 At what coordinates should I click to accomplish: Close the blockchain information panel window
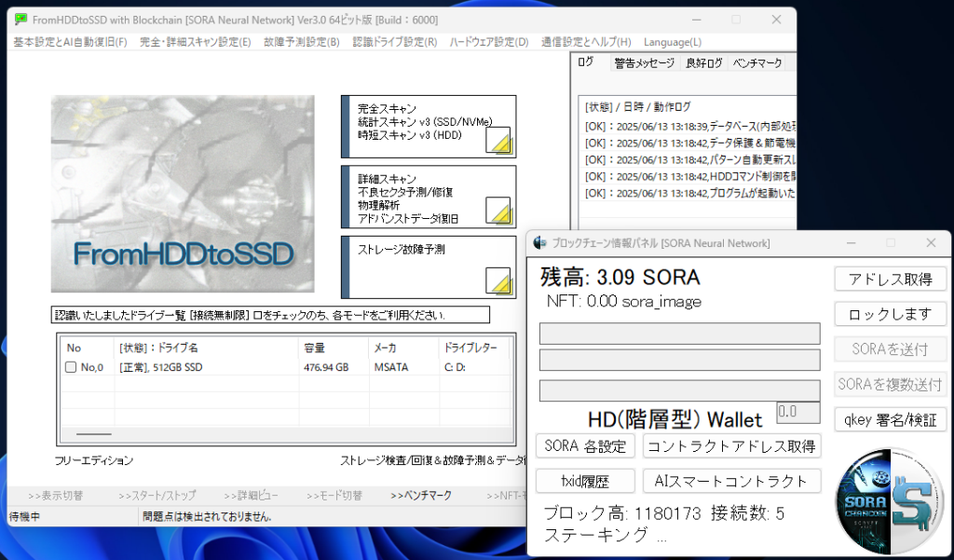point(931,243)
